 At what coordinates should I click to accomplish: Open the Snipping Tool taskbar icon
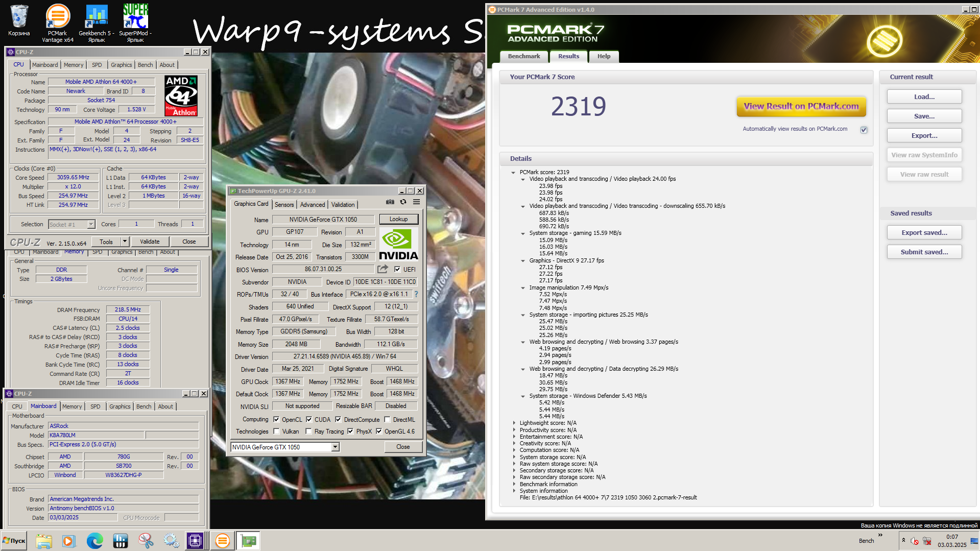146,541
